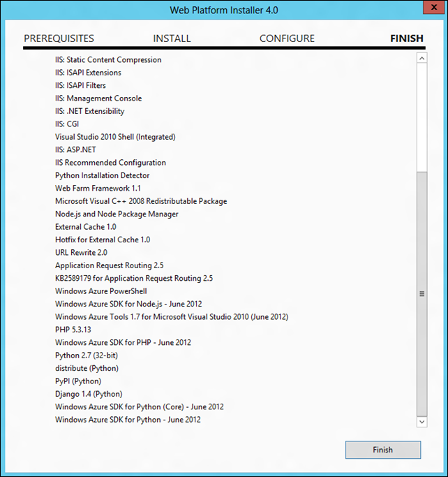Select the PREREQUISITES step heading
This screenshot has width=448, height=477.
[59, 38]
